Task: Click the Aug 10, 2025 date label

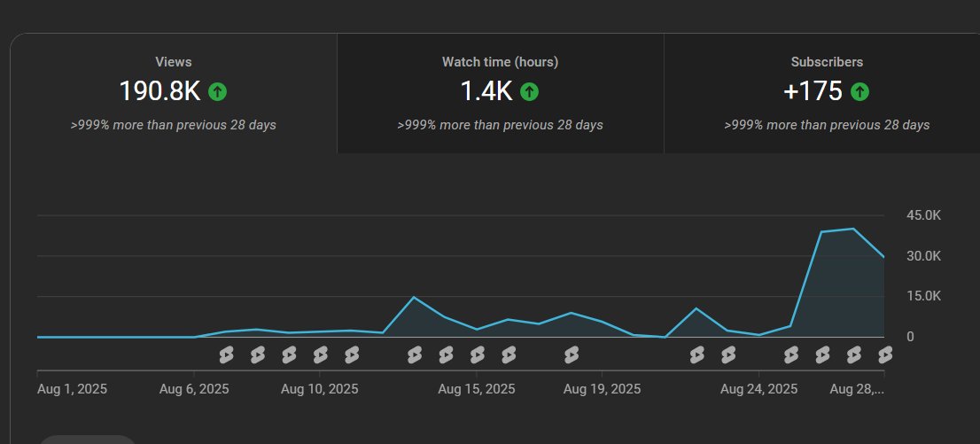Action: coord(319,390)
